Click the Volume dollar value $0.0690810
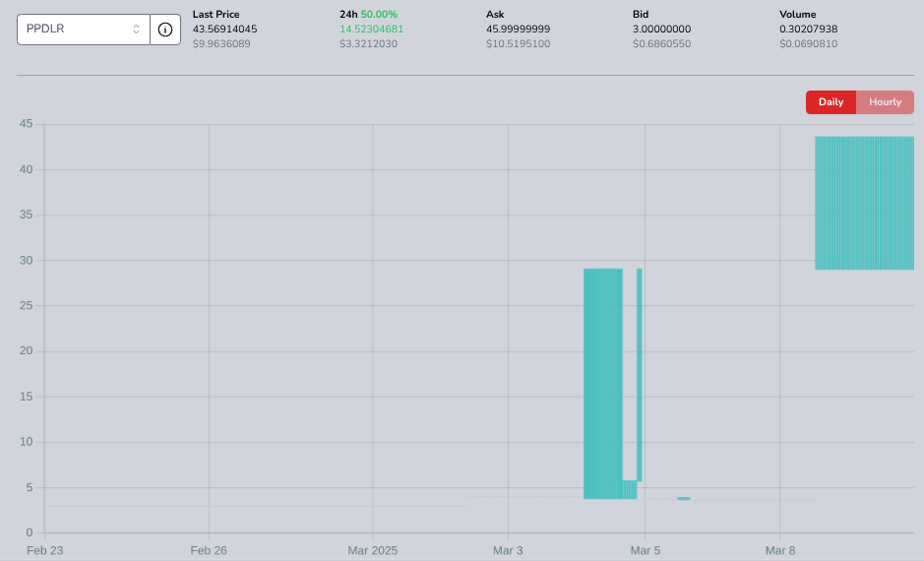Screen dimensions: 924x561 pyautogui.click(x=809, y=43)
